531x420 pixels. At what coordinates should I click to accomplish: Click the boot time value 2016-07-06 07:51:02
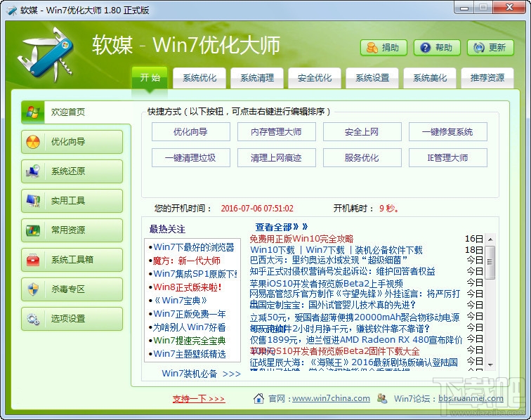click(257, 209)
